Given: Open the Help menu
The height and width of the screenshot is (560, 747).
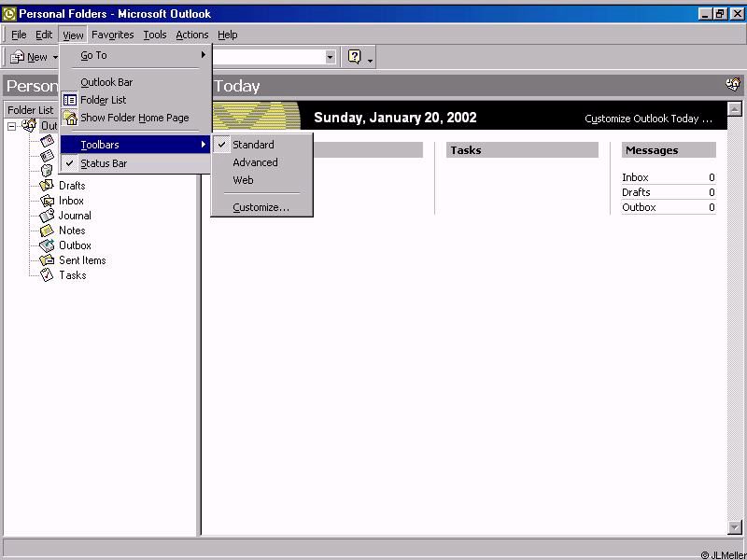Looking at the screenshot, I should pyautogui.click(x=227, y=35).
